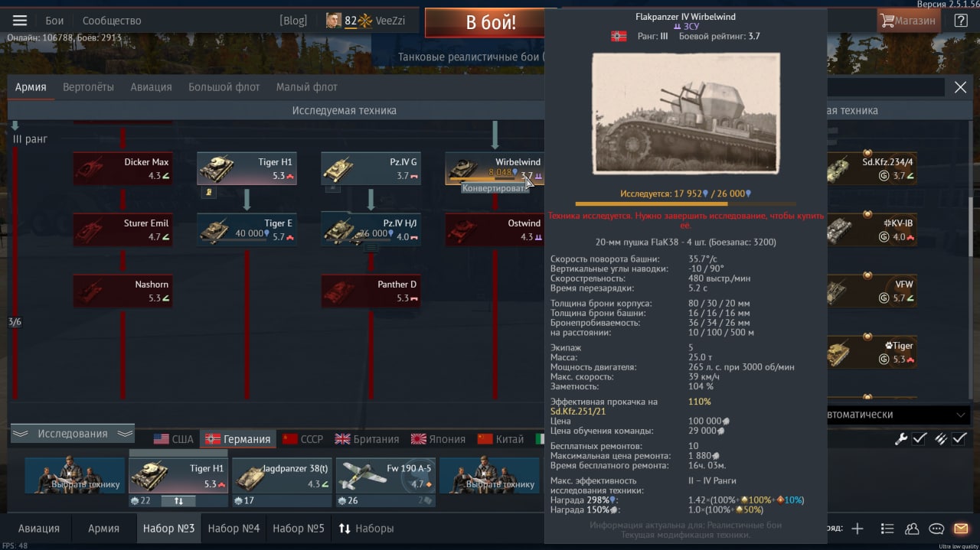Expand Pz.IV H/J vehicle group folder
The width and height of the screenshot is (980, 550).
(x=371, y=247)
